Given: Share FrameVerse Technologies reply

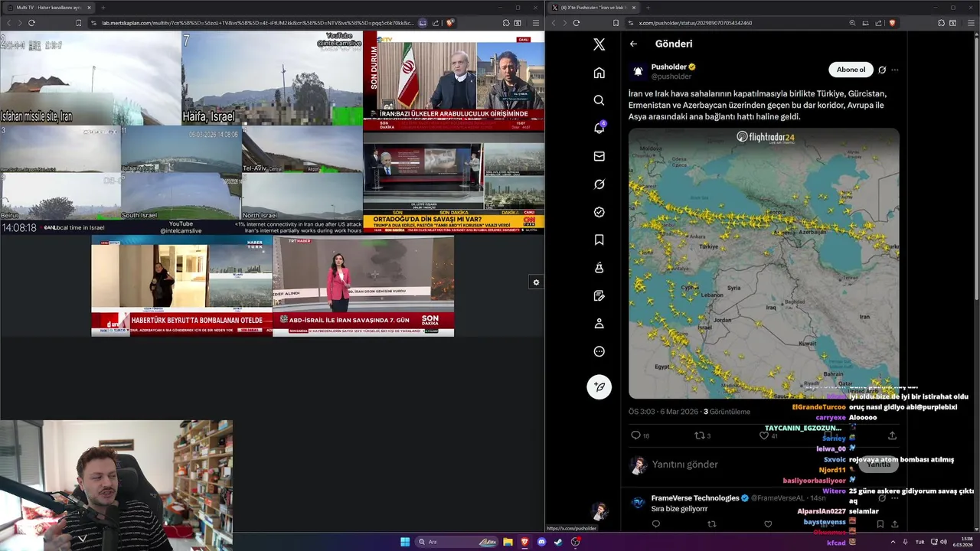Looking at the screenshot, I should click(894, 524).
